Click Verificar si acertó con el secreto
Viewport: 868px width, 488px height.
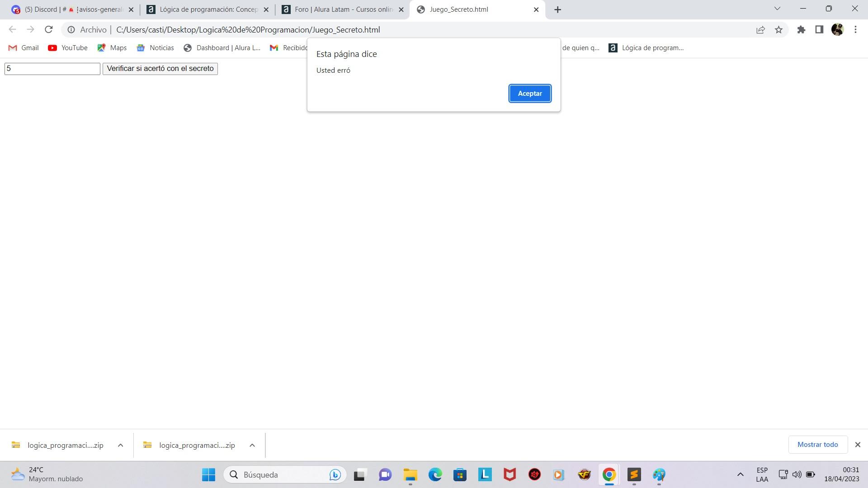coord(160,68)
